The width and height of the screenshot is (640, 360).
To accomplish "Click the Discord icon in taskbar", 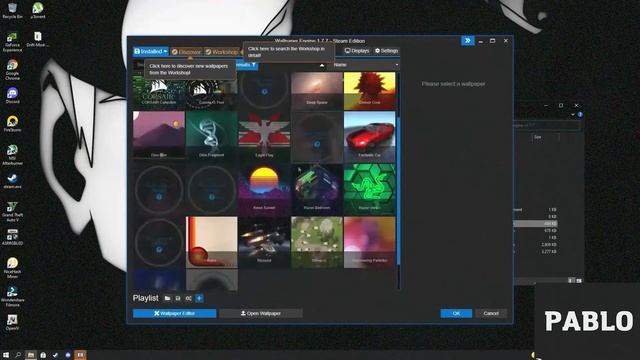I will point(68,355).
